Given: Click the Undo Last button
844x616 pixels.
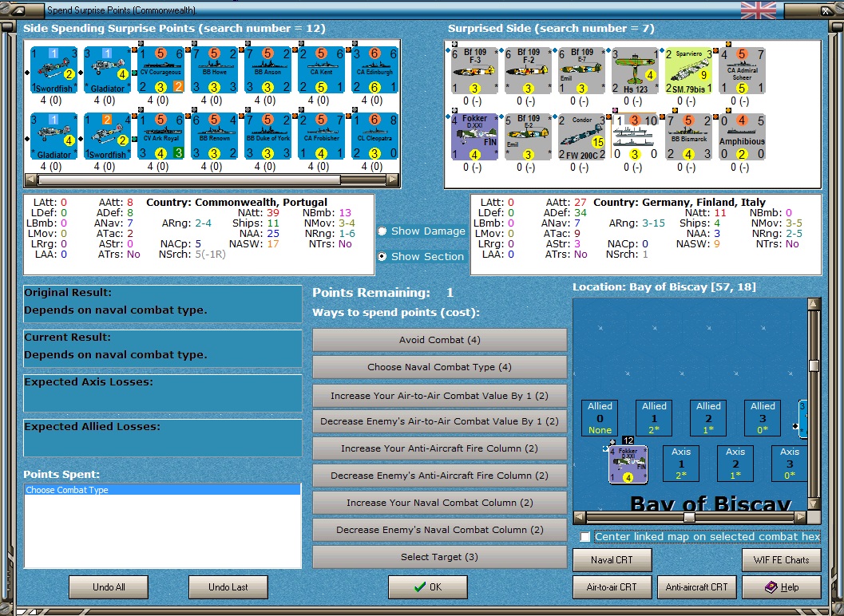Looking at the screenshot, I should [228, 587].
